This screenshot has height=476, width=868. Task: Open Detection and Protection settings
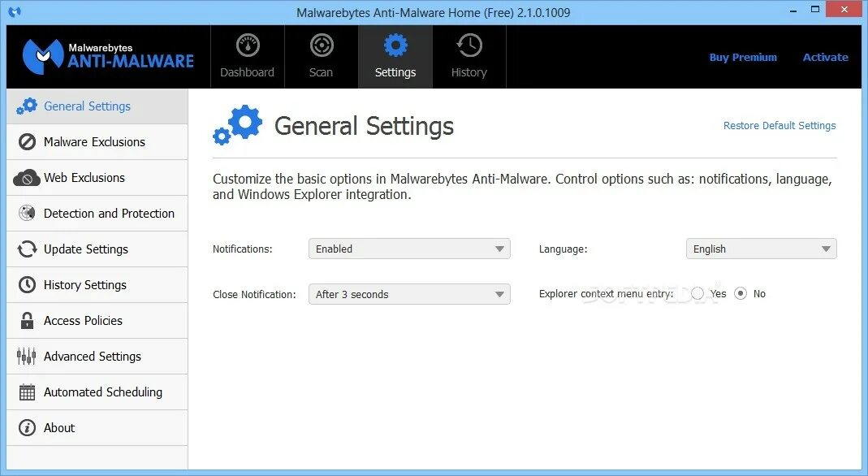[x=97, y=213]
